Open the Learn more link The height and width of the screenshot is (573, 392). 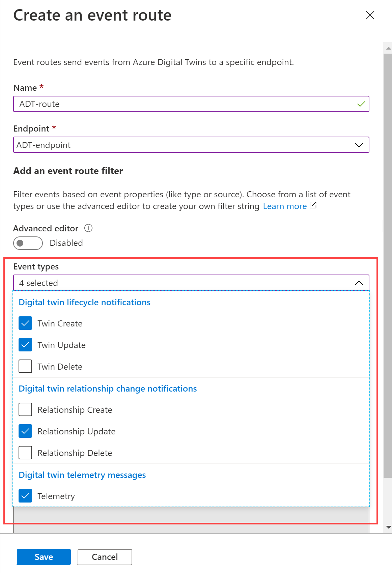click(285, 206)
